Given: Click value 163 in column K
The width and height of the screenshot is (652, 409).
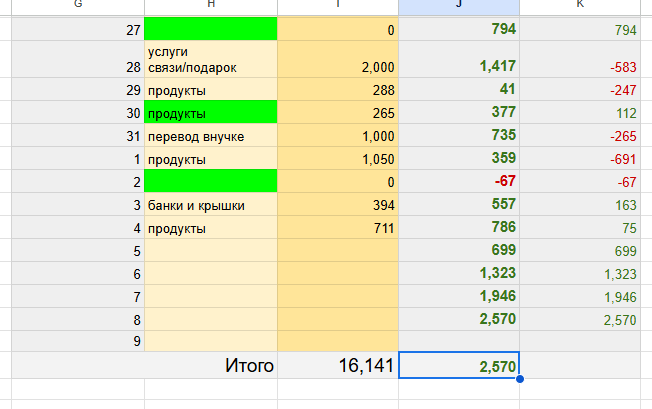Looking at the screenshot, I should pos(580,204).
